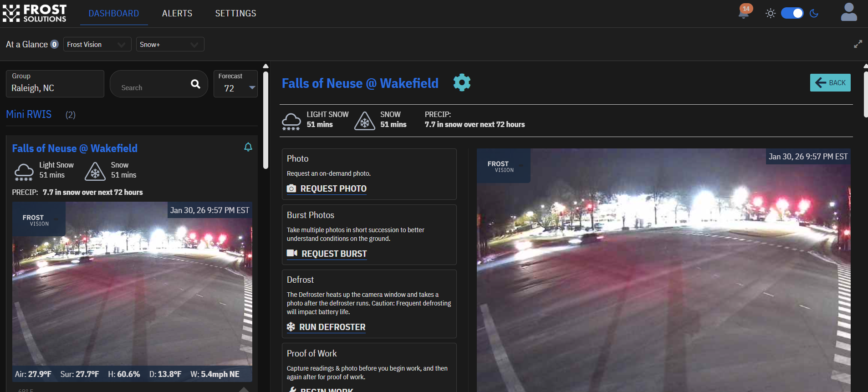This screenshot has width=868, height=392.
Task: Switch to the Alerts tab
Action: click(177, 14)
